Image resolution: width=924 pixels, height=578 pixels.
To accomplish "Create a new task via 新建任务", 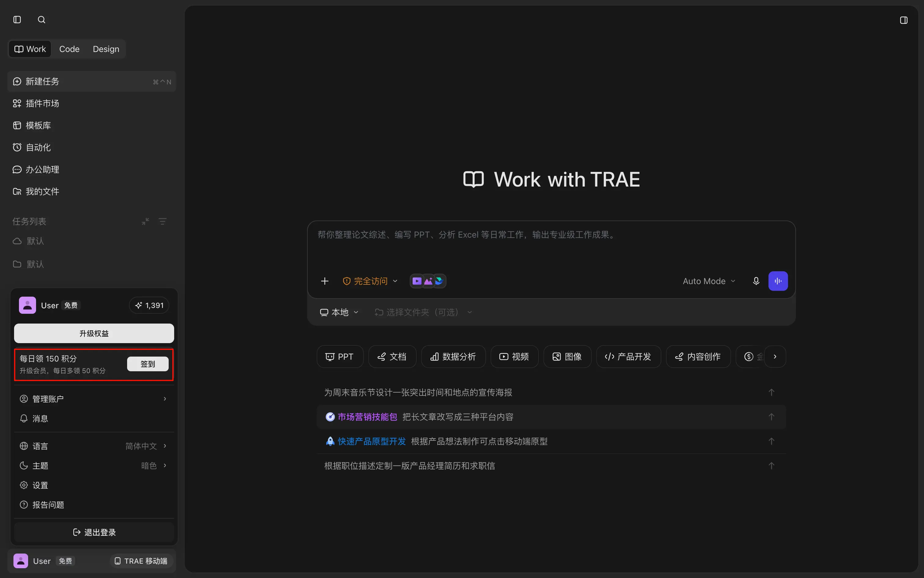I will pos(92,81).
